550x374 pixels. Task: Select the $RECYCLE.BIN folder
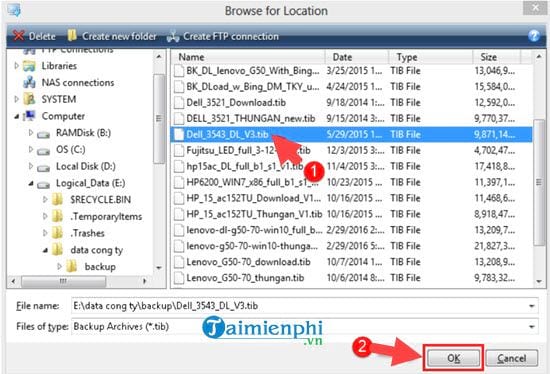click(100, 200)
